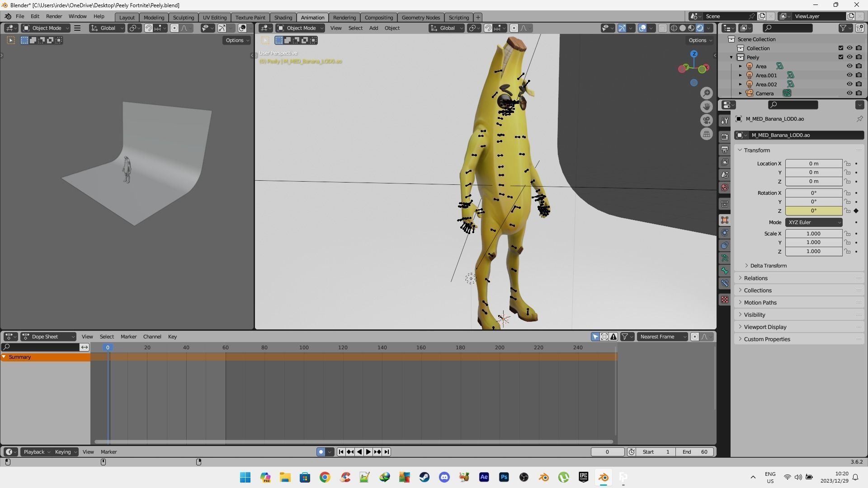Open the Object Constraints properties tab

pos(725,245)
